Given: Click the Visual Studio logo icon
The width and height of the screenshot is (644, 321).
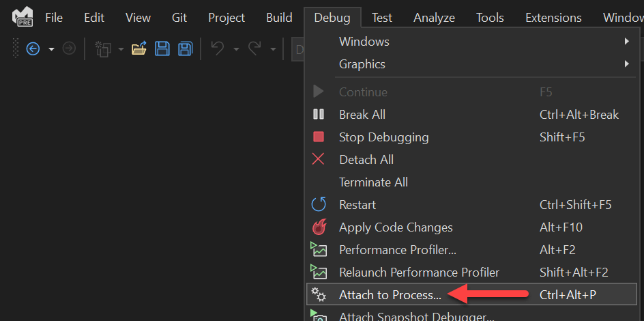Looking at the screenshot, I should [23, 16].
